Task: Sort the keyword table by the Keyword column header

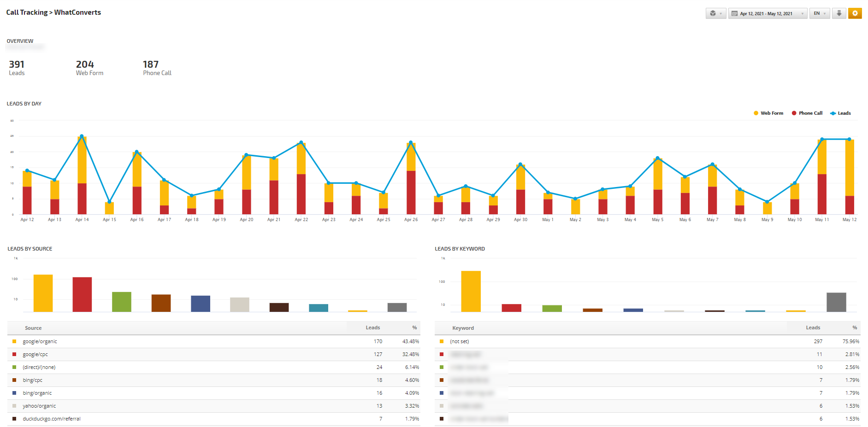Action: [x=463, y=328]
